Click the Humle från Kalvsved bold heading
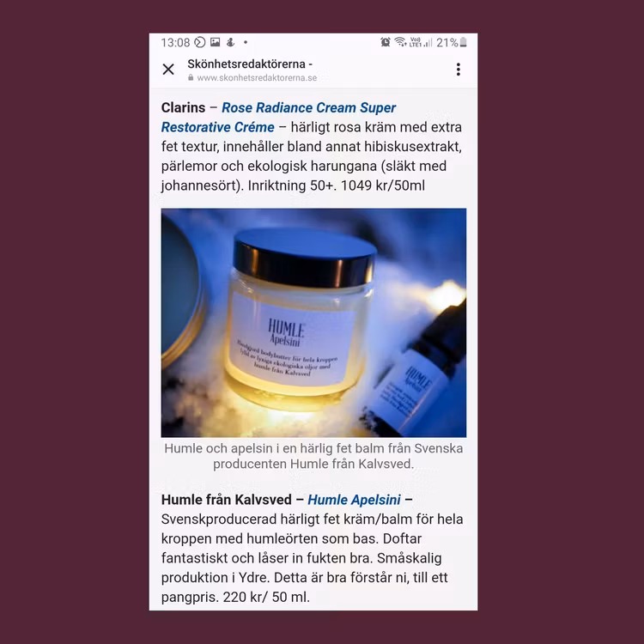Screen dimensions: 644x644 (x=227, y=500)
